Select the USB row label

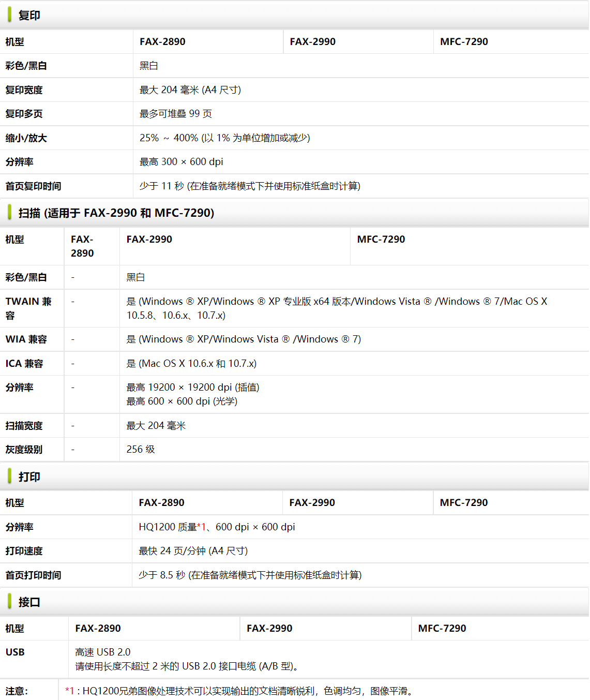pyautogui.click(x=15, y=652)
